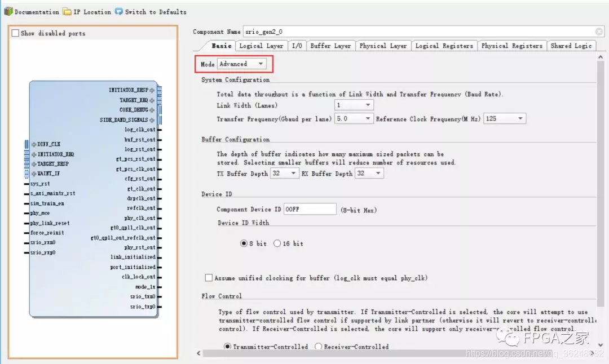Click the mode_1x port label
The width and height of the screenshot is (609, 364).
(x=145, y=287)
